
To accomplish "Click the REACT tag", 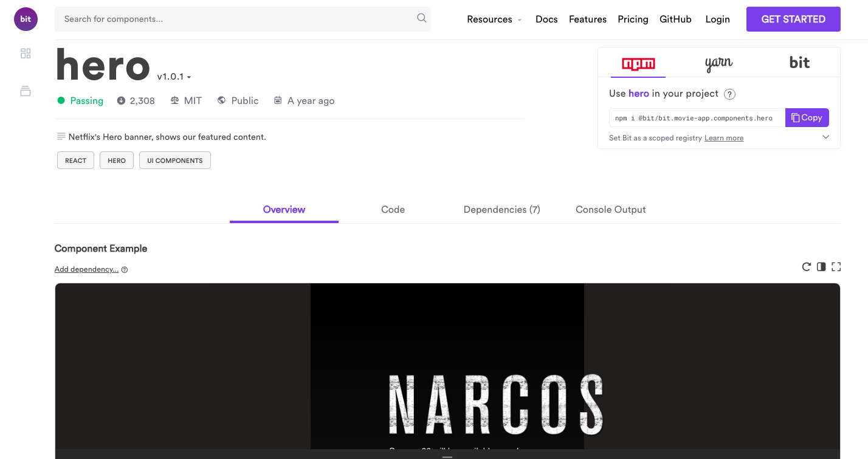I will (x=75, y=160).
